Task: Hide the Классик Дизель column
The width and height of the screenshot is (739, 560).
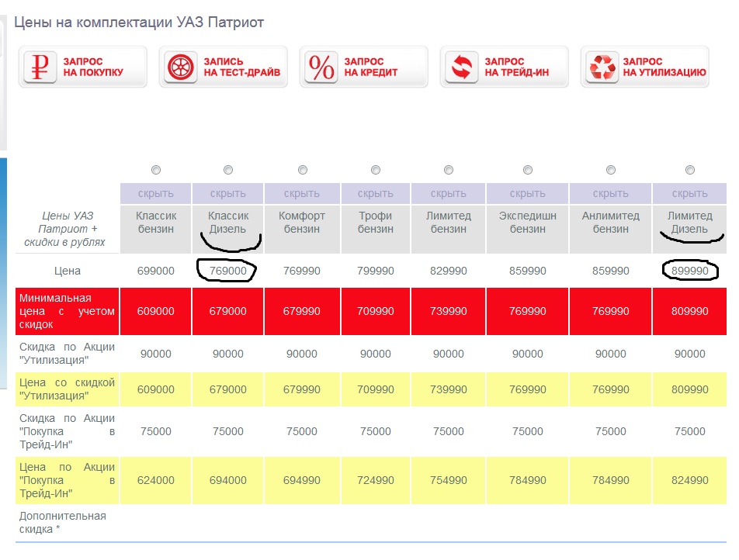Action: (227, 194)
